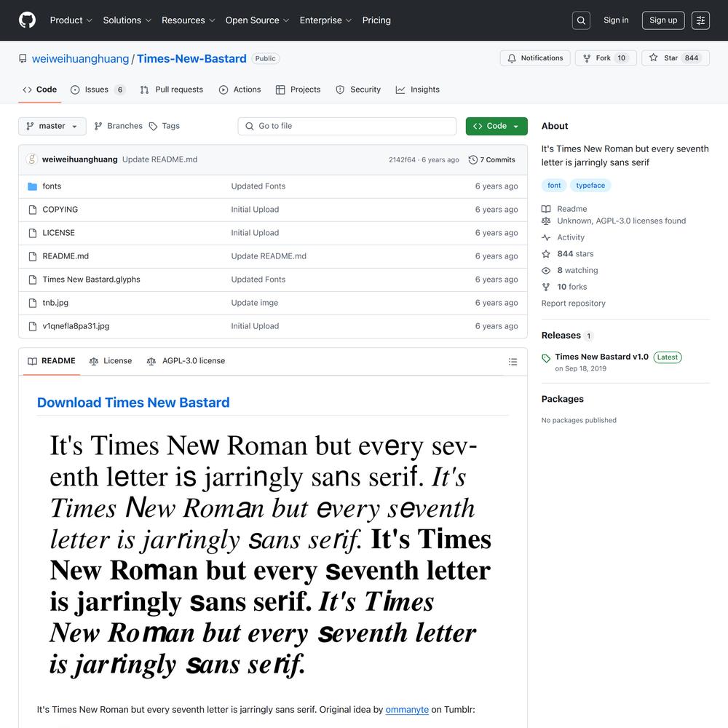
Task: Click the commit author avatar
Action: [31, 159]
